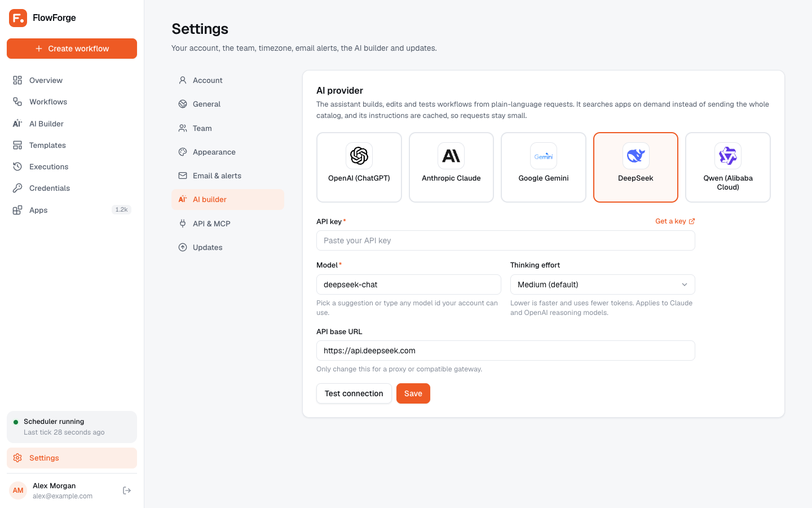This screenshot has width=812, height=508.
Task: Select the Account settings tab
Action: 228,80
